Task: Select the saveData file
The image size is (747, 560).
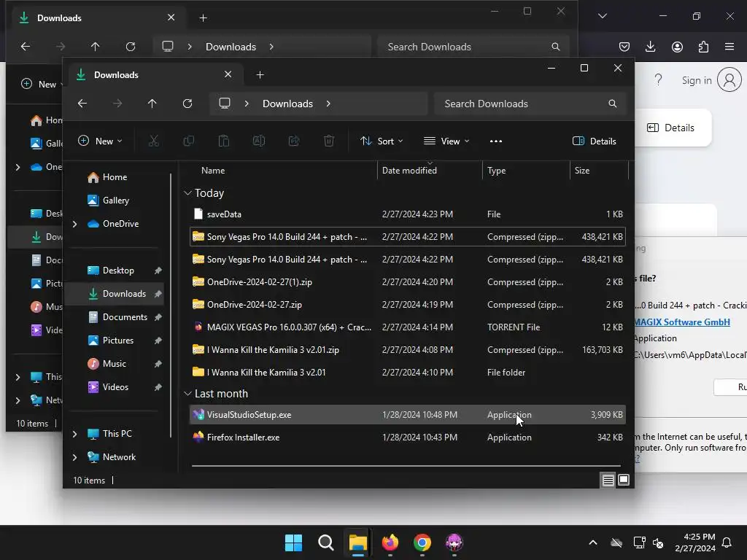Action: pos(407,214)
